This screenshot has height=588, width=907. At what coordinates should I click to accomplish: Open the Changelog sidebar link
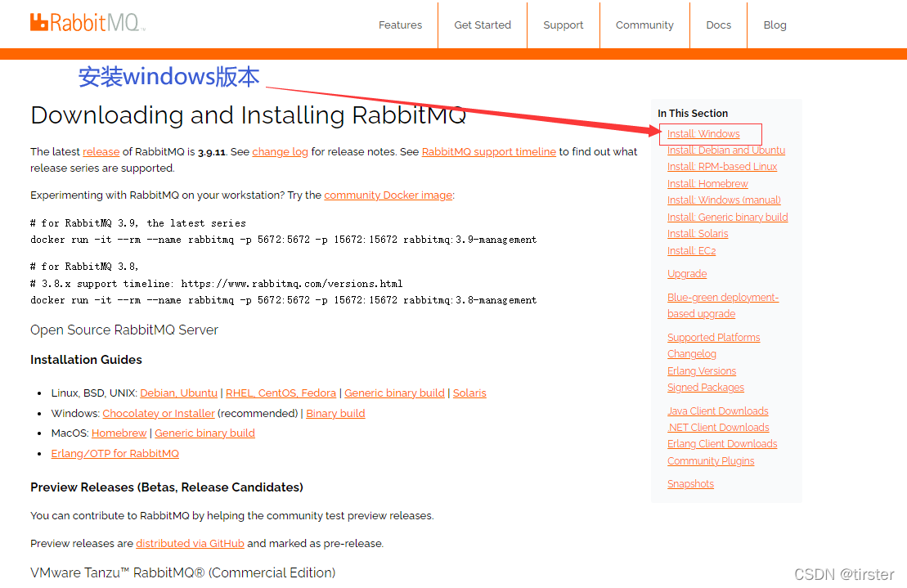point(691,354)
